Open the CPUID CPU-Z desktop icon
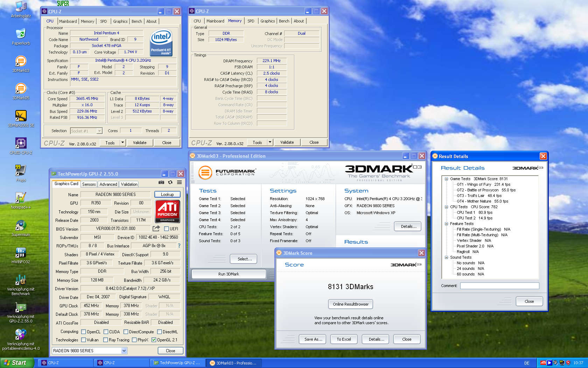Image resolution: width=588 pixels, height=368 pixels. (x=21, y=146)
